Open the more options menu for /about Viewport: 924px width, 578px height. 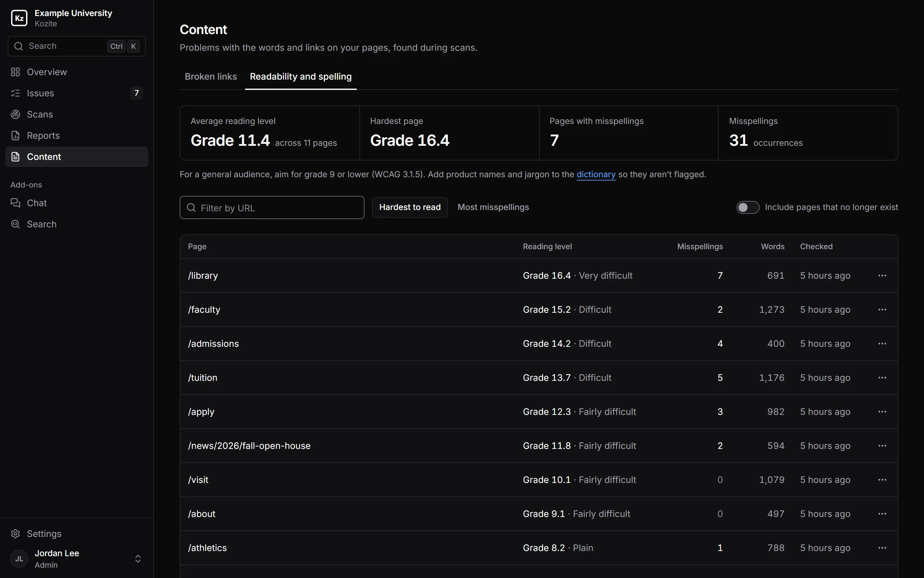click(x=882, y=514)
